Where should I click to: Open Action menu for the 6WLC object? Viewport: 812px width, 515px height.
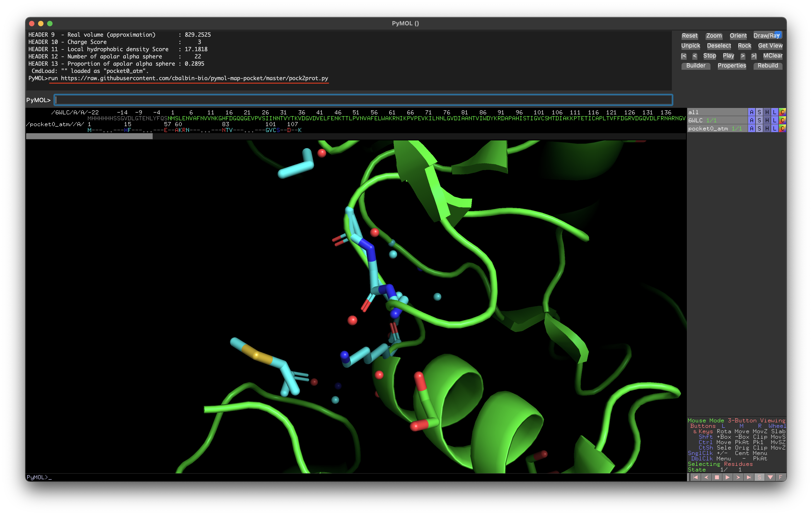coord(751,120)
